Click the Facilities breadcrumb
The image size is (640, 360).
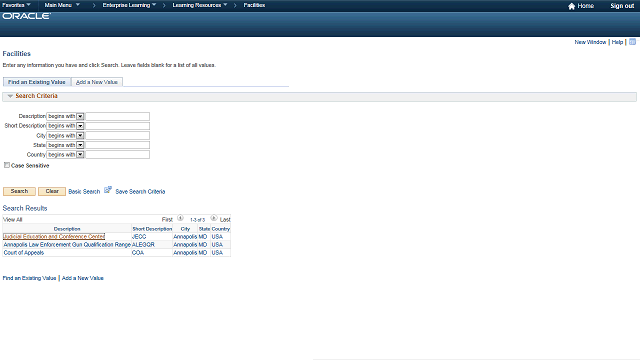tap(254, 5)
